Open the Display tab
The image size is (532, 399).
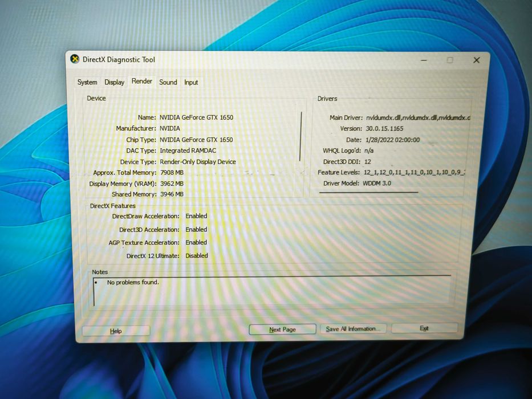(115, 82)
